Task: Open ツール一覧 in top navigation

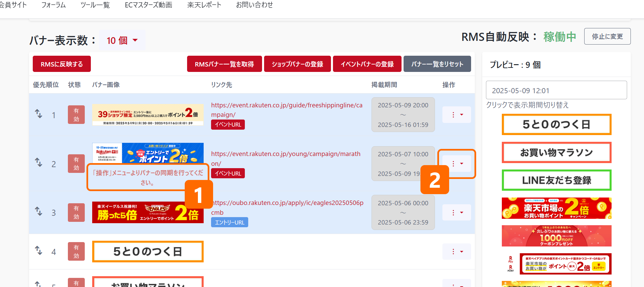Action: 95,5
